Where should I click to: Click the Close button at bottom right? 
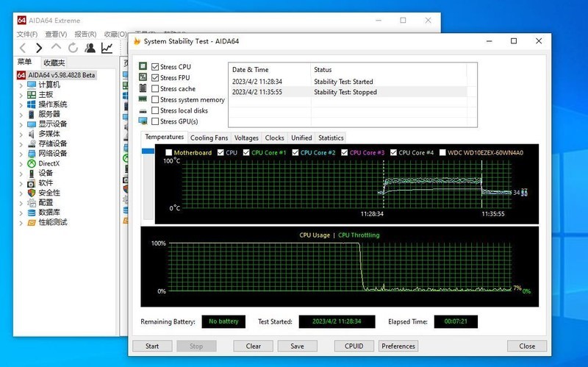coord(527,346)
